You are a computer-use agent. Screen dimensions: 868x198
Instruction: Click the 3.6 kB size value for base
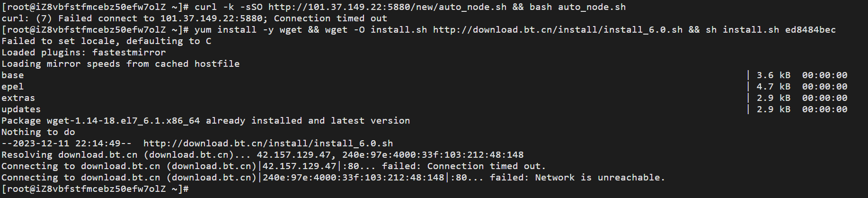point(773,75)
